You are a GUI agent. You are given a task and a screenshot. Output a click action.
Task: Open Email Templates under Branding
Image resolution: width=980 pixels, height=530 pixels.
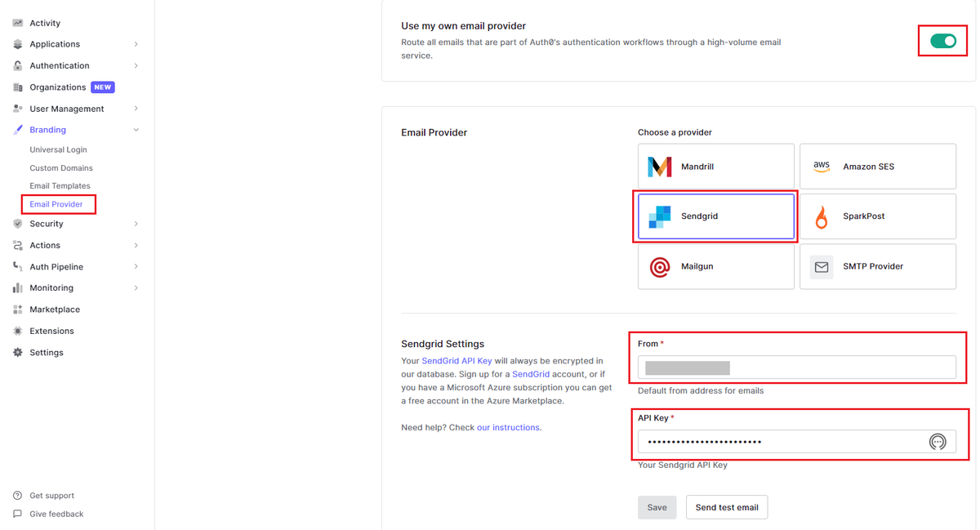pyautogui.click(x=60, y=186)
